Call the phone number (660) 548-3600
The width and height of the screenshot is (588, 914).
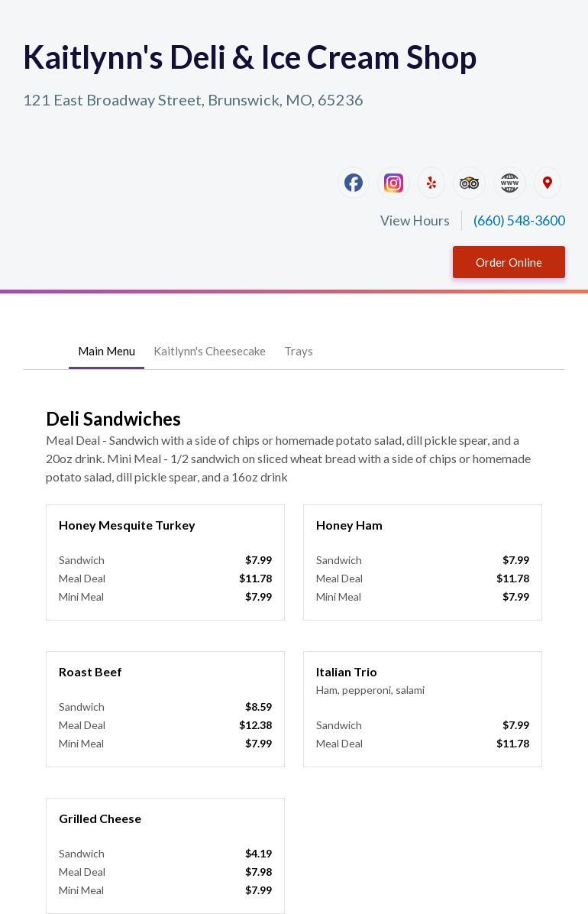pyautogui.click(x=519, y=220)
